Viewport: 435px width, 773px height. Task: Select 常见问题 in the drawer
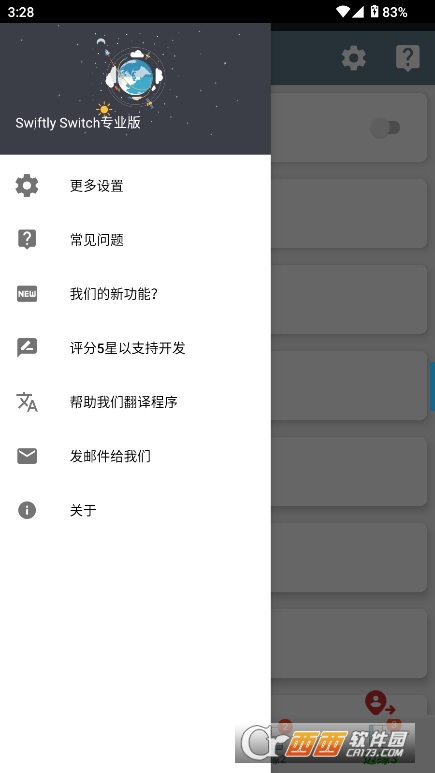pos(135,240)
